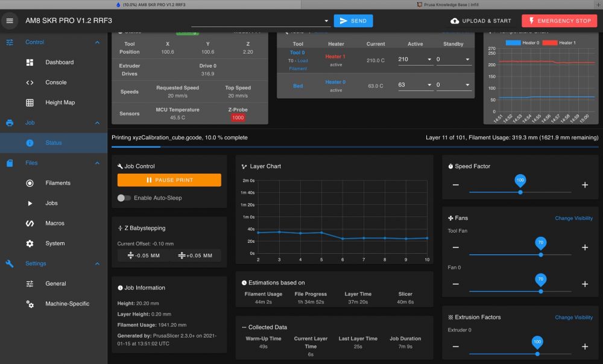
Task: Click the System gear icon
Action: point(30,243)
